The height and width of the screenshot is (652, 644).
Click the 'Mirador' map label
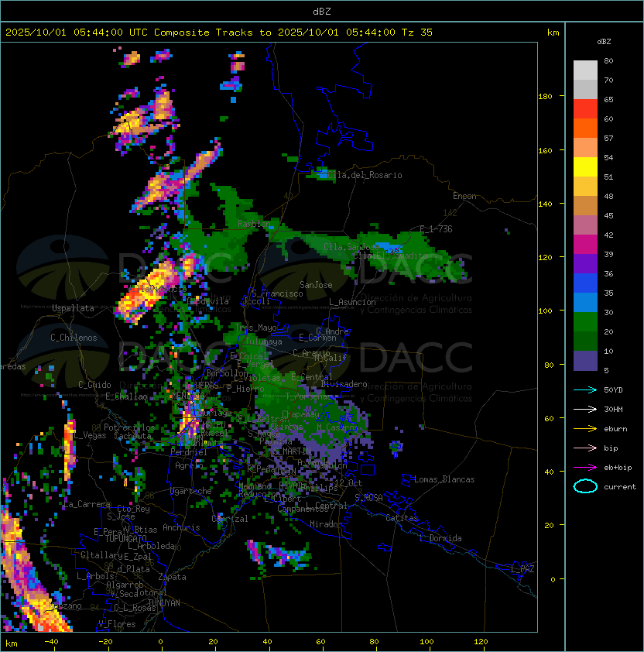tap(326, 524)
